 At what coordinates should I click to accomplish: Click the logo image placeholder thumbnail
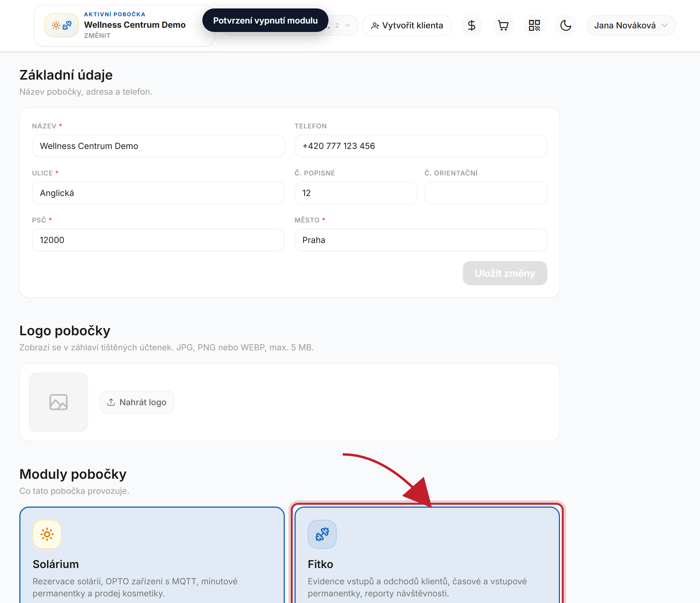[x=59, y=402]
